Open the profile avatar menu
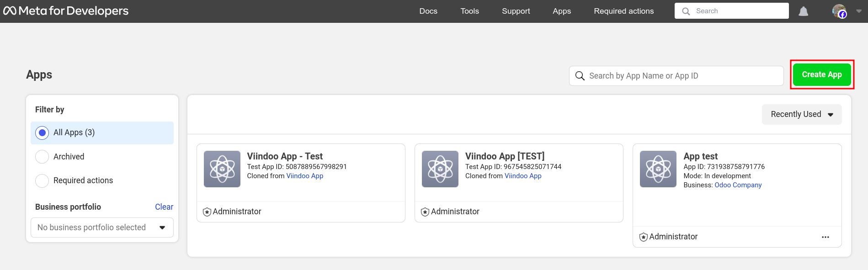Screen dimensions: 868x270 (839, 11)
